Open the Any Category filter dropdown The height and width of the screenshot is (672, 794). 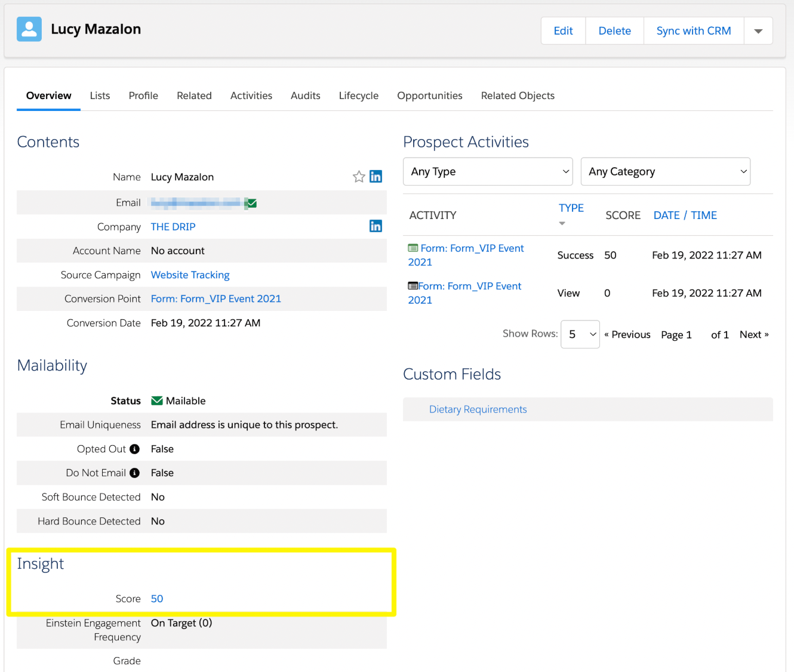pos(666,172)
